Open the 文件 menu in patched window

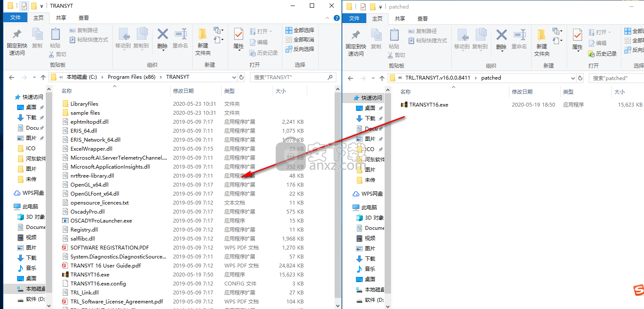point(354,18)
